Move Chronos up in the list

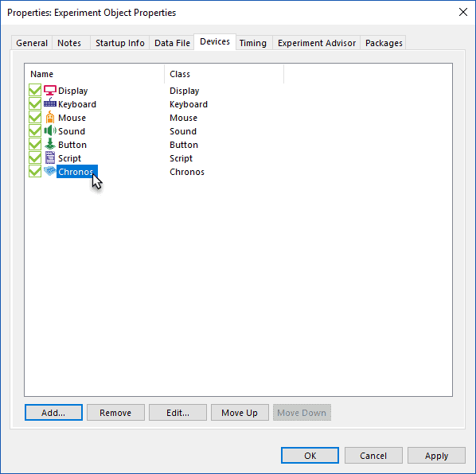pyautogui.click(x=240, y=413)
